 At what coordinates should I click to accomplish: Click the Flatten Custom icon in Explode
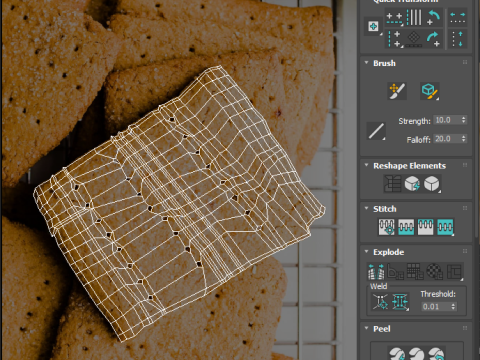click(454, 271)
